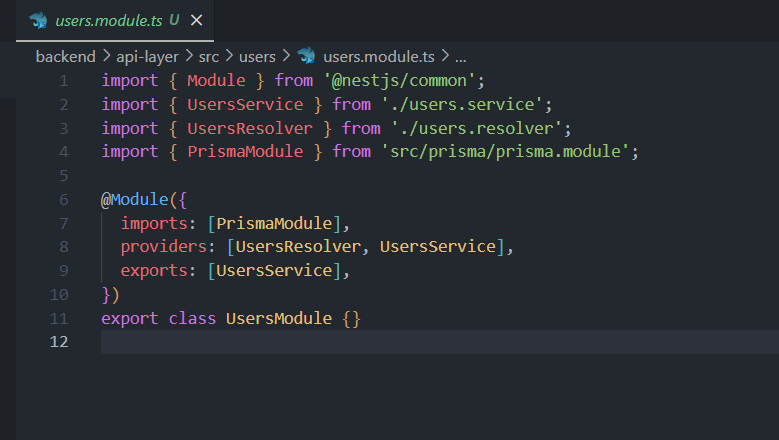Image resolution: width=779 pixels, height=440 pixels.
Task: Click PrismaModule in the line 4 import
Action: coord(245,151)
